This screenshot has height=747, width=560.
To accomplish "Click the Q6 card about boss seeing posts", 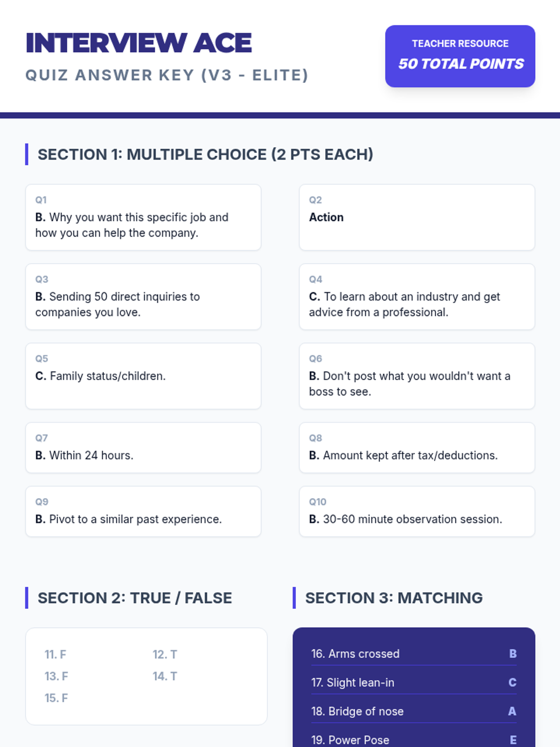I will tap(416, 376).
